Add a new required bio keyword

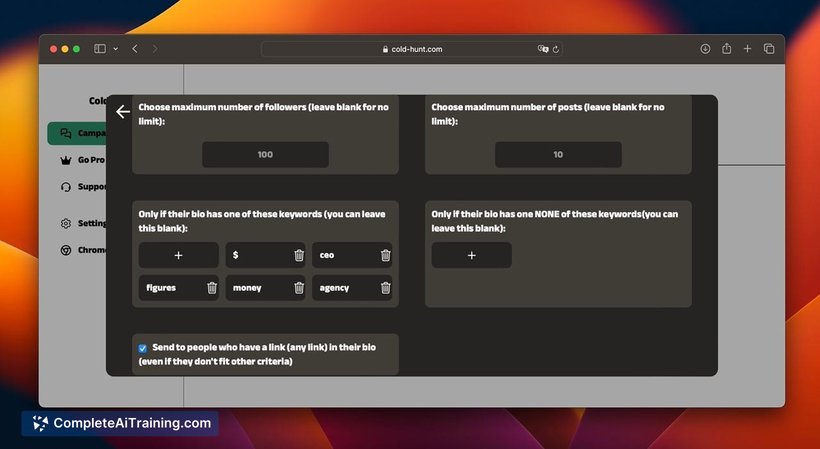click(178, 255)
